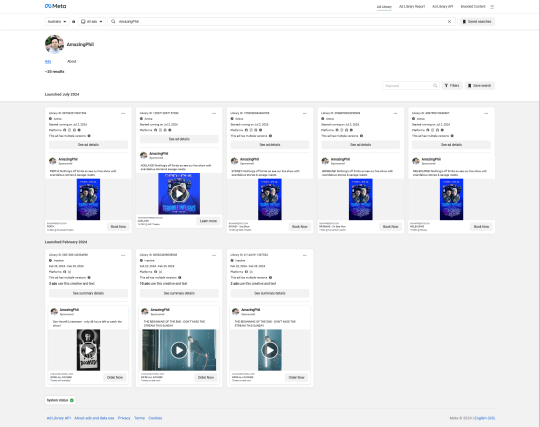Open the Cookies footer link

point(155,418)
